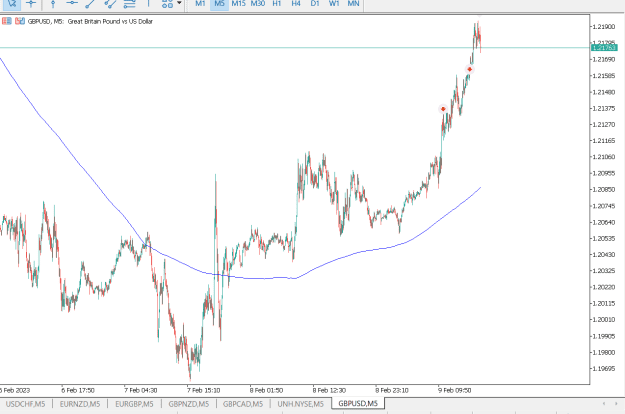
Task: Click price scale label 1.21060
Action: 604,157
